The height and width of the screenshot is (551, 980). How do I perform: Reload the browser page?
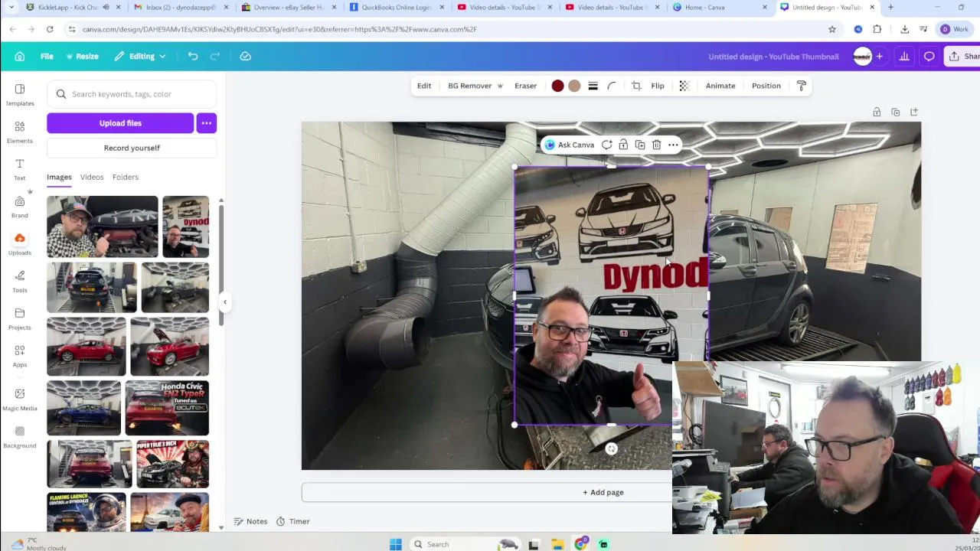[50, 29]
